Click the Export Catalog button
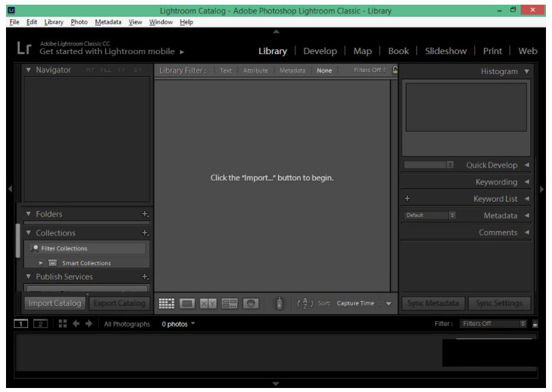Viewport: 552px width, 392px height. [120, 303]
